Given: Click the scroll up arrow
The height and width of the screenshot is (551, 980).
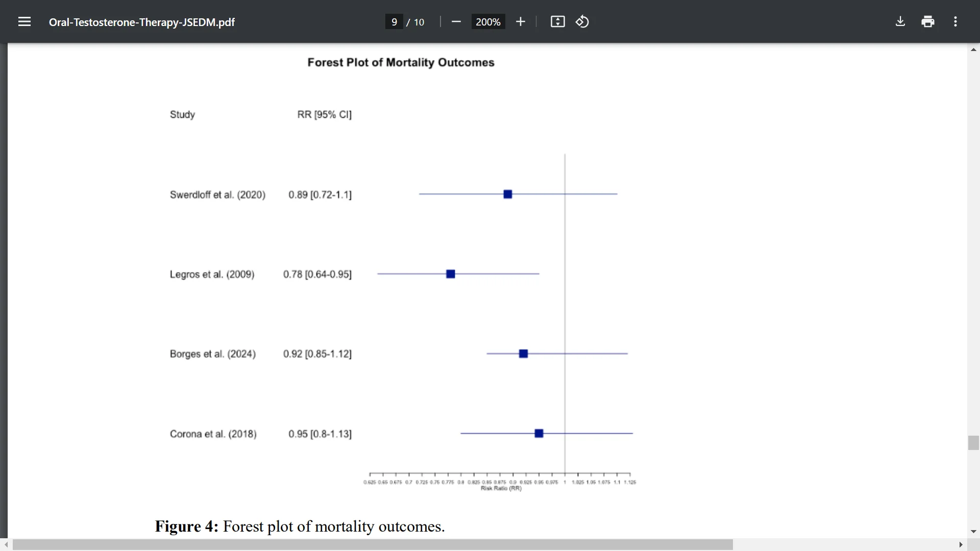Looking at the screenshot, I should pos(973,49).
